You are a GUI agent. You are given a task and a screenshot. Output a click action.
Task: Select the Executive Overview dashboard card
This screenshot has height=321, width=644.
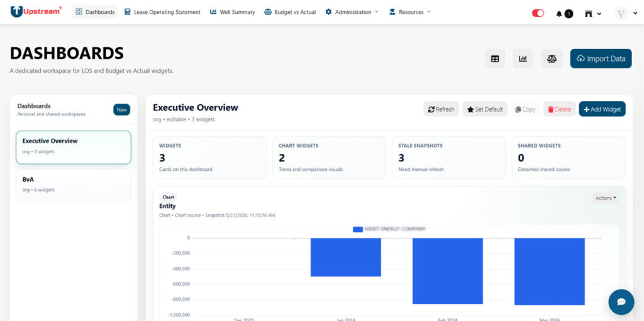pyautogui.click(x=74, y=148)
